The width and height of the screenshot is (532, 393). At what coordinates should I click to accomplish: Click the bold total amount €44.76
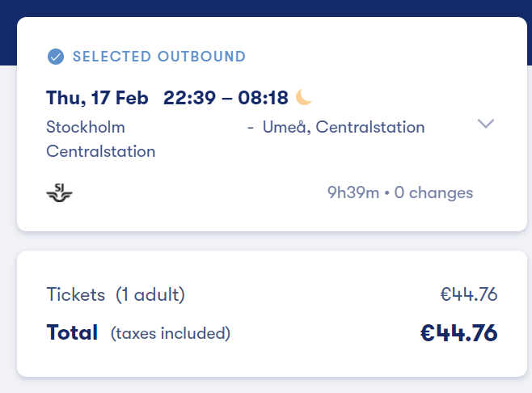pyautogui.click(x=458, y=332)
